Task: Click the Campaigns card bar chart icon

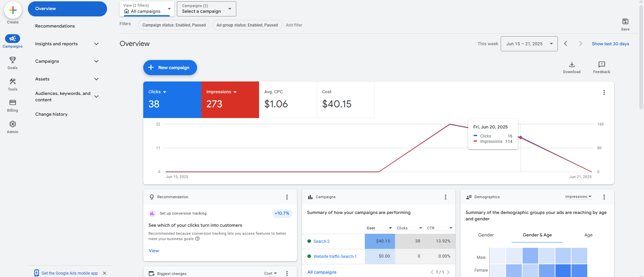Action: pos(310,197)
